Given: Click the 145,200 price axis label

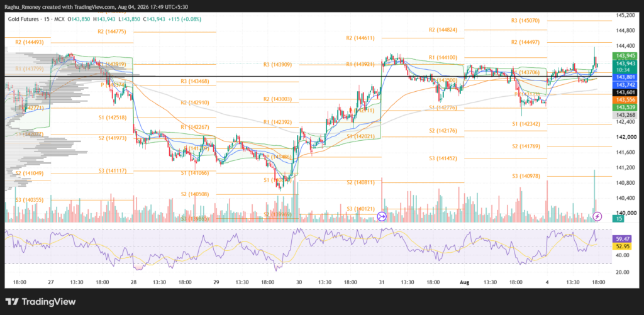Looking at the screenshot, I should (625, 16).
